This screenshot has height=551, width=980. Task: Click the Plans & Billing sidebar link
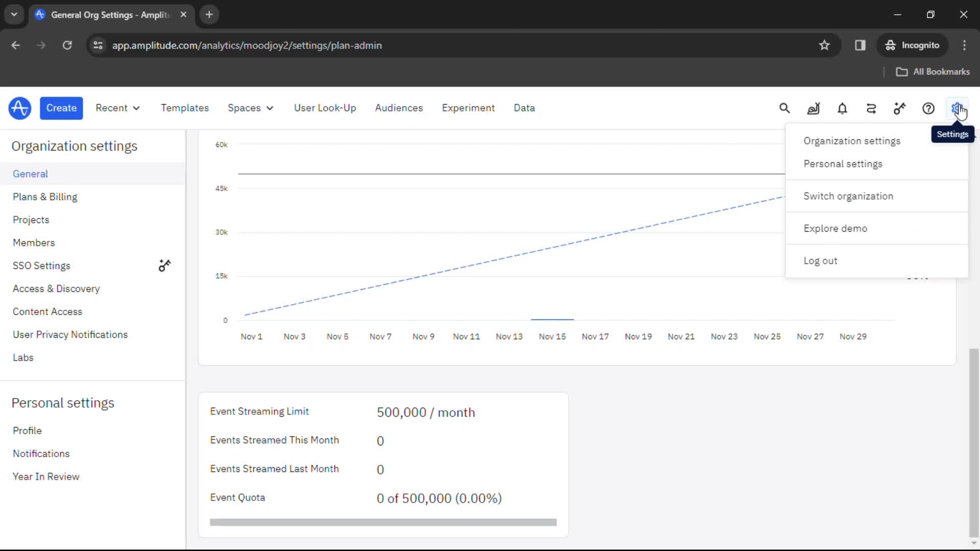pos(44,196)
